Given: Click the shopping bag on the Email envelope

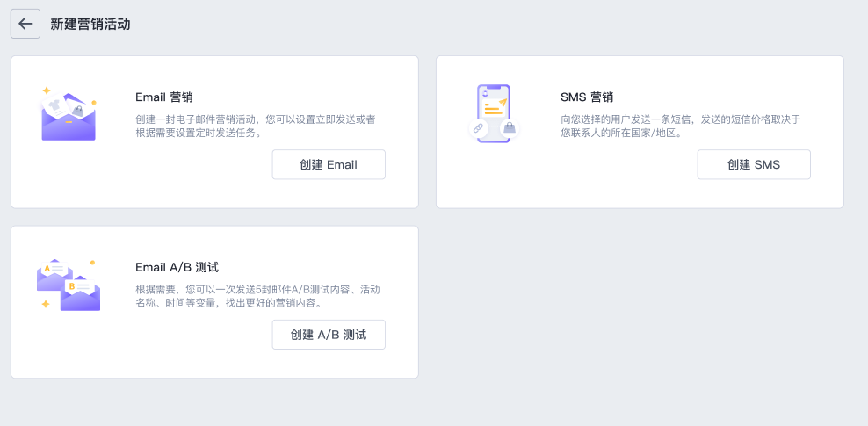Looking at the screenshot, I should 78,111.
